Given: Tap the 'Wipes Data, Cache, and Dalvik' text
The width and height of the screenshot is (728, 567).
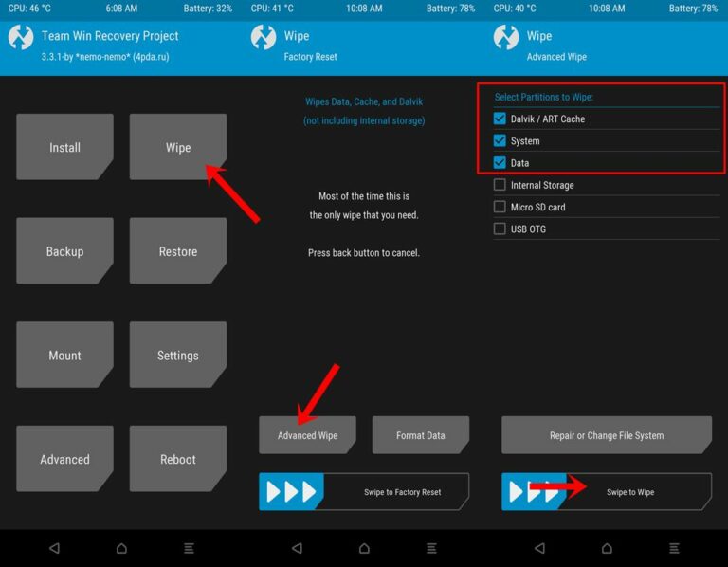Looking at the screenshot, I should (x=364, y=101).
